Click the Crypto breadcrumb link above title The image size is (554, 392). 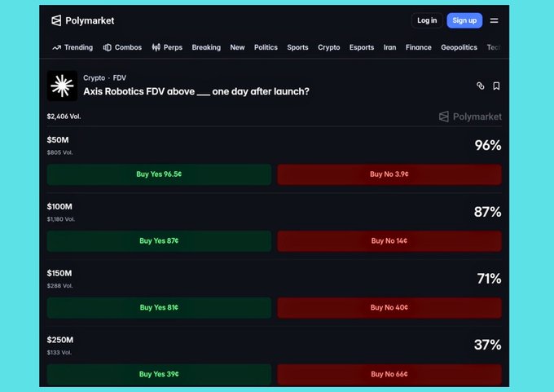click(x=94, y=77)
